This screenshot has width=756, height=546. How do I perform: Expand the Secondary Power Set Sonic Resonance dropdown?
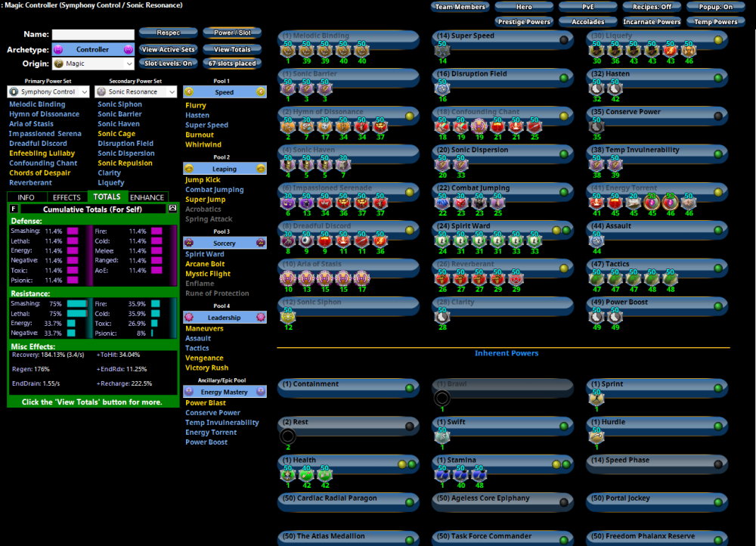pos(136,92)
